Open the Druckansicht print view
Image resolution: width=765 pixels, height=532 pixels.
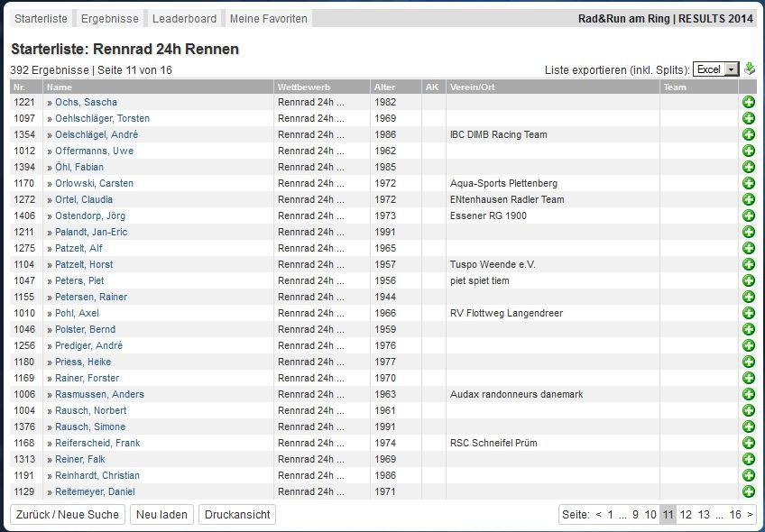tap(236, 514)
